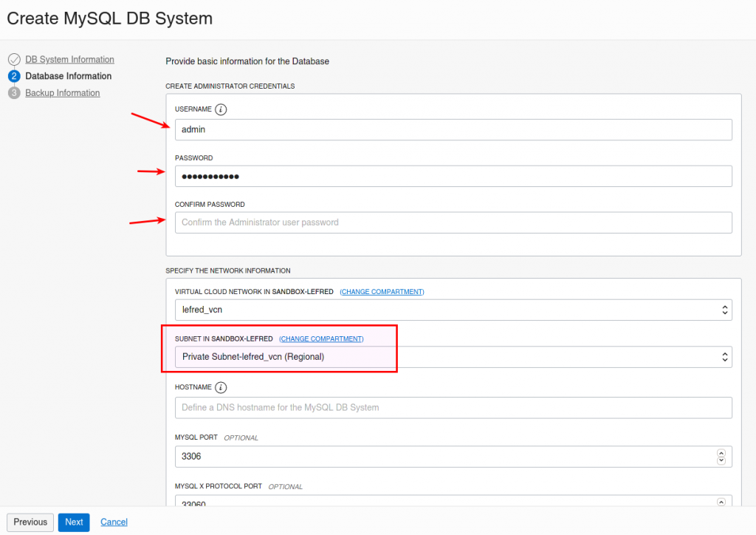Click the Confirm Password field
Image resolution: width=756 pixels, height=535 pixels.
[453, 222]
